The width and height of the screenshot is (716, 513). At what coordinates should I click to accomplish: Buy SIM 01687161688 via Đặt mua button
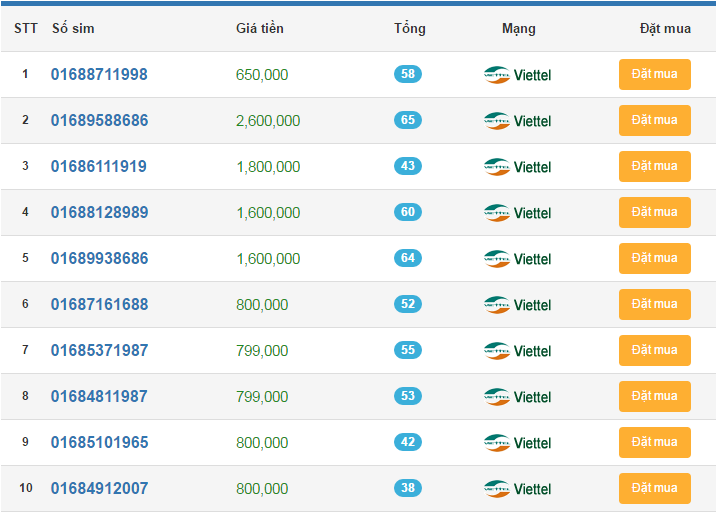click(x=654, y=304)
